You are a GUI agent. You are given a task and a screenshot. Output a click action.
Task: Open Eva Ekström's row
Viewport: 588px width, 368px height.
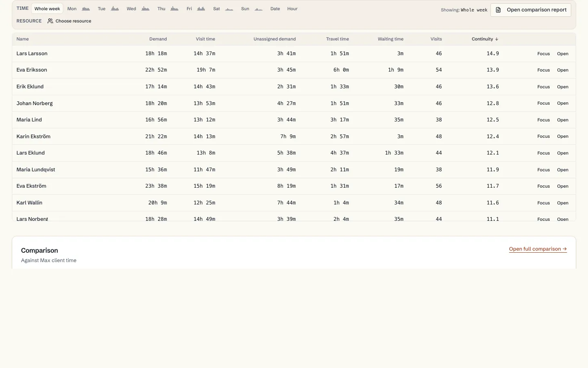563,186
